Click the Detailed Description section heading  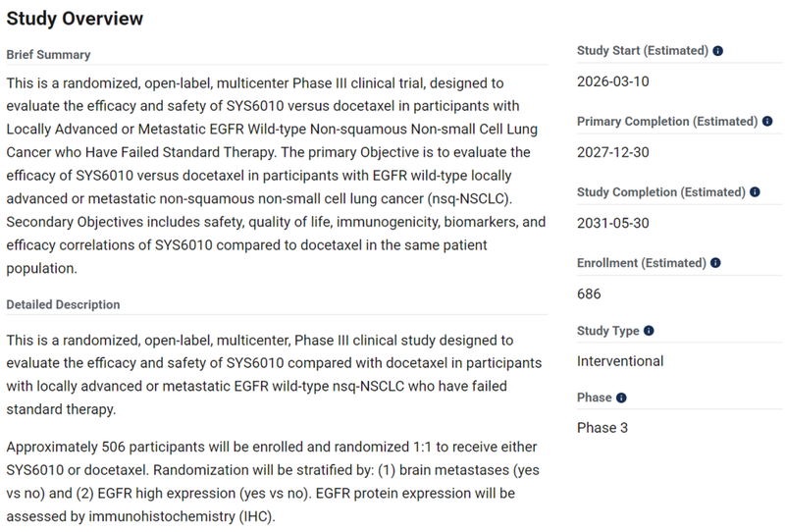[63, 305]
